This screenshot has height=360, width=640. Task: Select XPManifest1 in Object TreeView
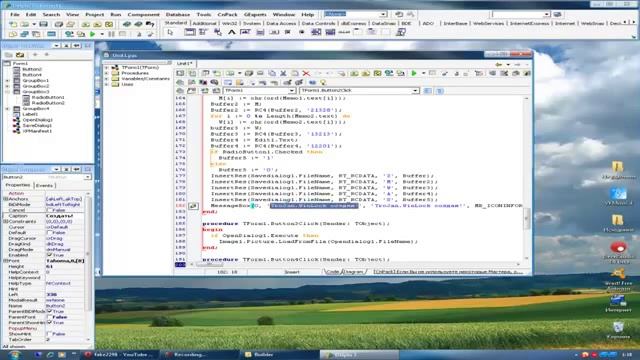click(x=37, y=131)
